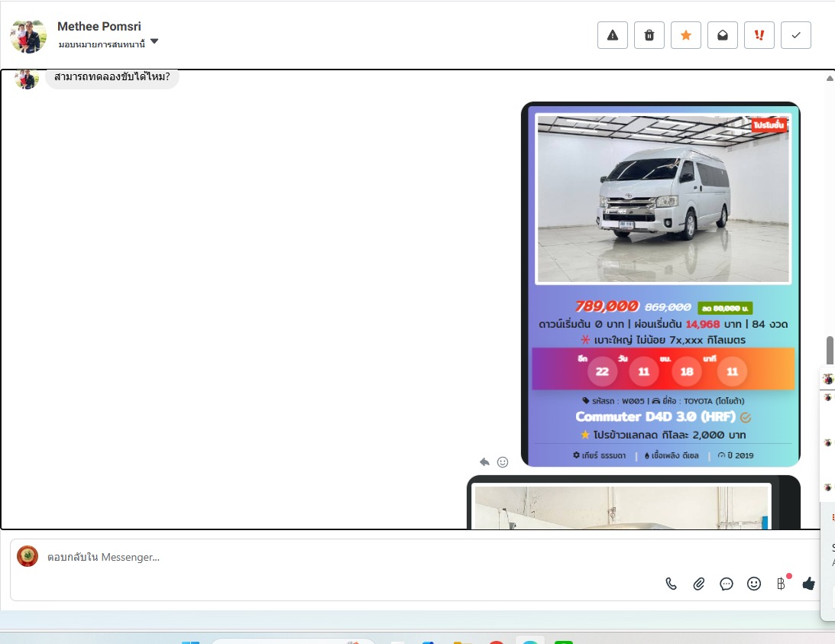Click Methee Pomsri's profile avatar
This screenshot has width=835, height=644.
click(28, 35)
